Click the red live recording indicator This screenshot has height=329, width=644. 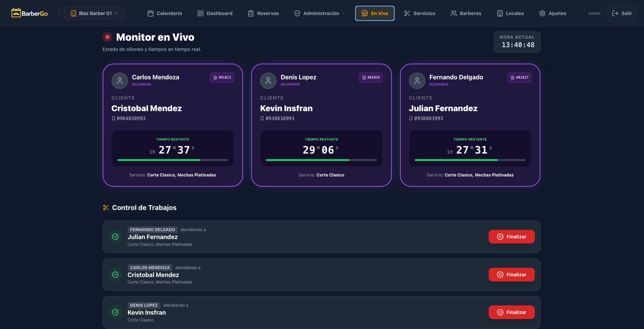click(x=107, y=37)
